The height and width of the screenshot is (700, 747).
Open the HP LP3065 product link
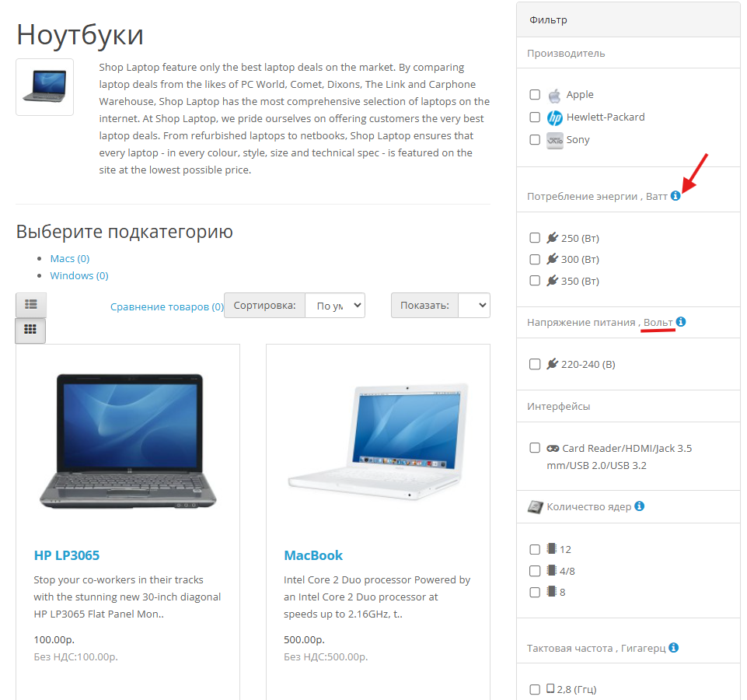(x=67, y=555)
